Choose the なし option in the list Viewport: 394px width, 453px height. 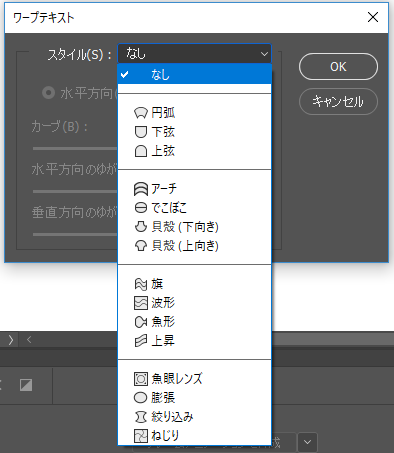coord(195,74)
